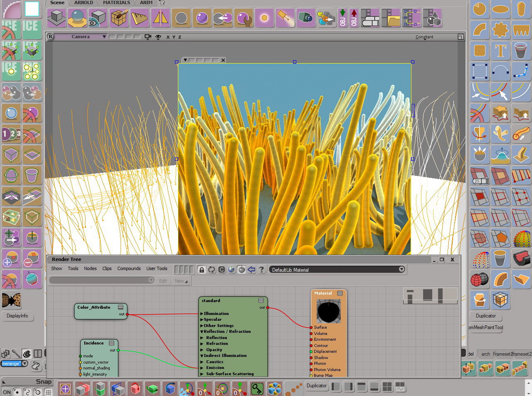Click the gear primitive icon
The height and width of the screenshot is (396, 532).
pyautogui.click(x=500, y=30)
